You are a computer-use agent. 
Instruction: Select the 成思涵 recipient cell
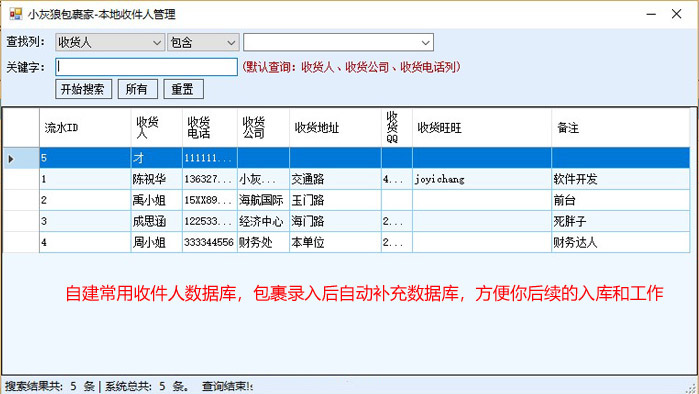[x=156, y=221]
